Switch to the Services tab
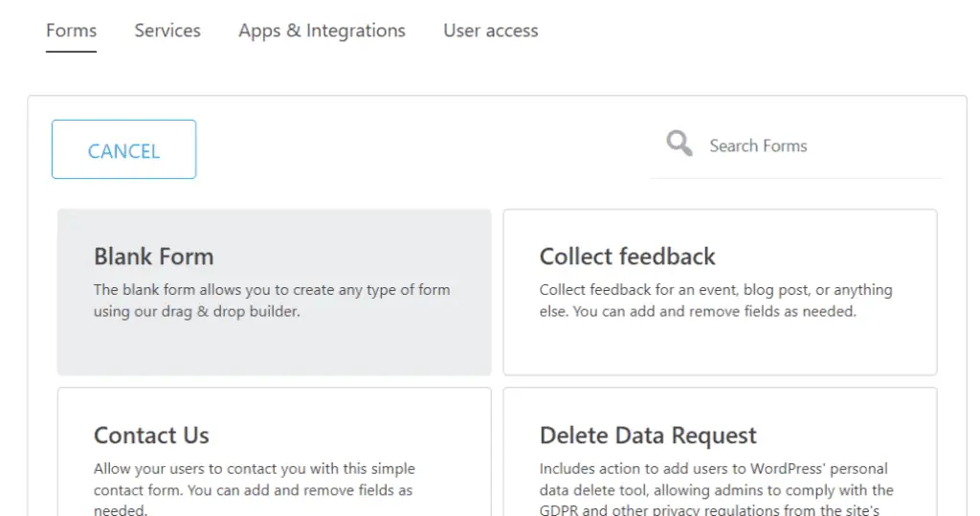Screen dimensions: 980x516 click(x=167, y=31)
